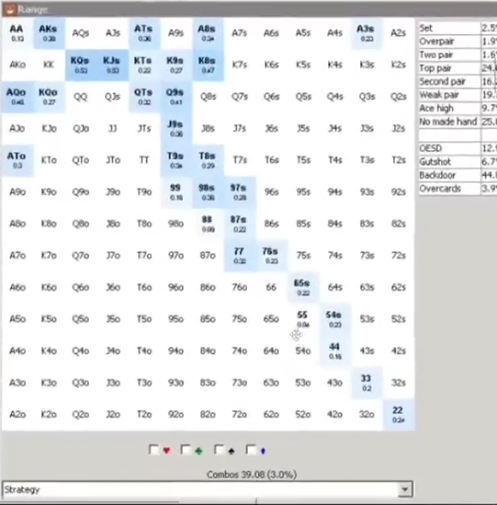The width and height of the screenshot is (497, 505).
Task: Click the red heart suit icon
Action: pyautogui.click(x=167, y=451)
